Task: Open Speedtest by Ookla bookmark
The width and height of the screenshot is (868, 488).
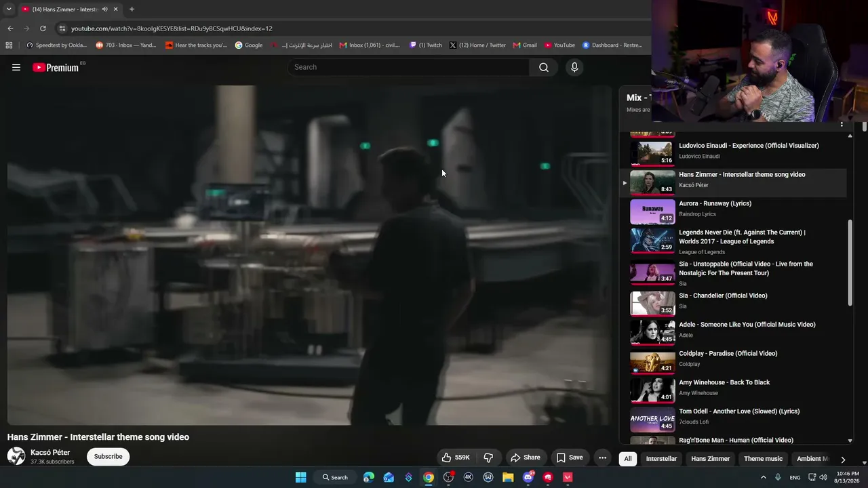Action: 56,45
